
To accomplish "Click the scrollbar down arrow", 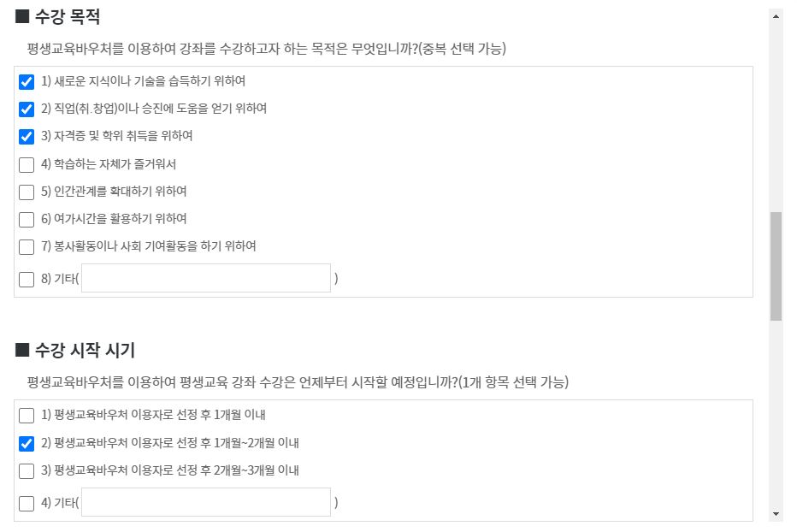I will point(776,514).
